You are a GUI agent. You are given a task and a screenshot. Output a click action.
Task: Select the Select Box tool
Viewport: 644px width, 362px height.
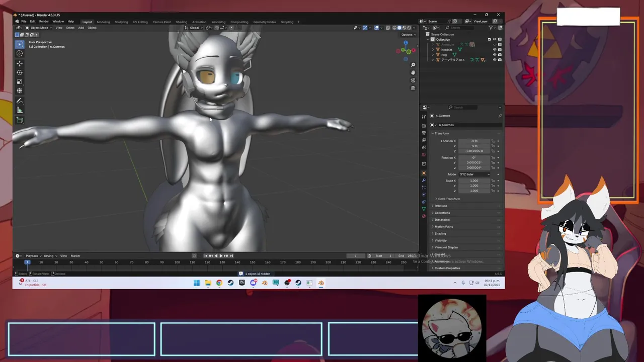(x=20, y=44)
